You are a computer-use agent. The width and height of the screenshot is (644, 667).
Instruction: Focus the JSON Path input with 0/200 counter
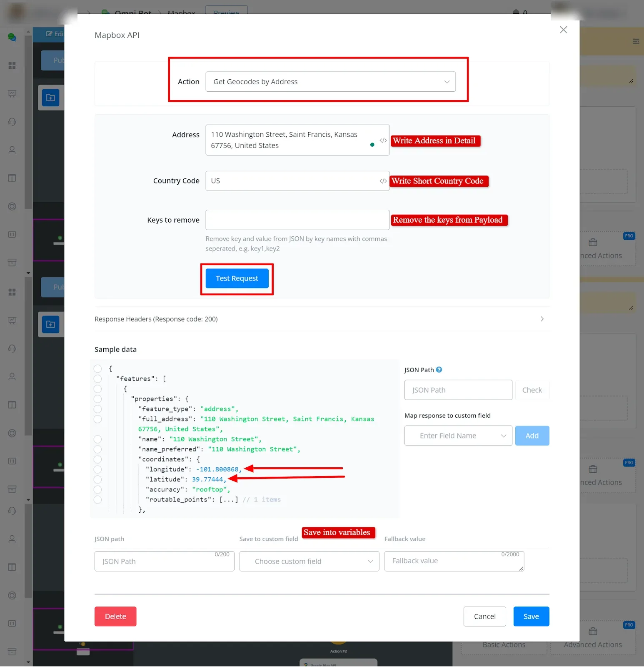(x=164, y=561)
